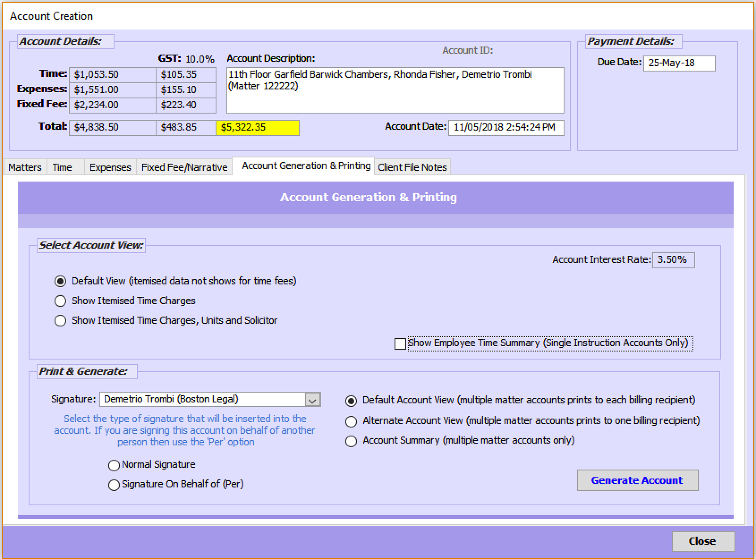Select Signature On Behalf of (Per)
The height and width of the screenshot is (559, 756).
click(114, 485)
